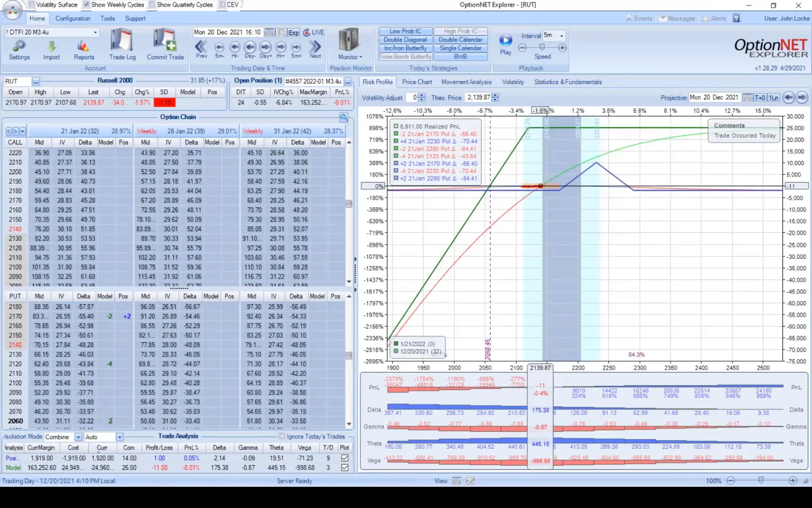Open the Events notifications

[639, 18]
